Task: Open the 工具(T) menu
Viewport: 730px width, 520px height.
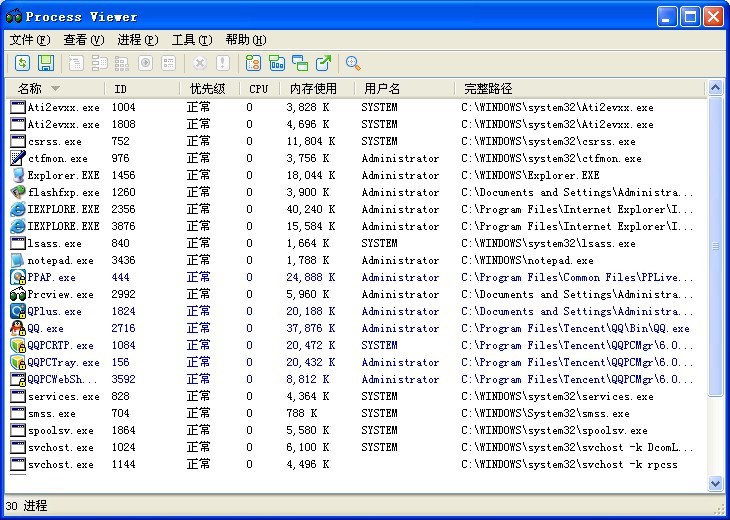Action: coord(191,40)
